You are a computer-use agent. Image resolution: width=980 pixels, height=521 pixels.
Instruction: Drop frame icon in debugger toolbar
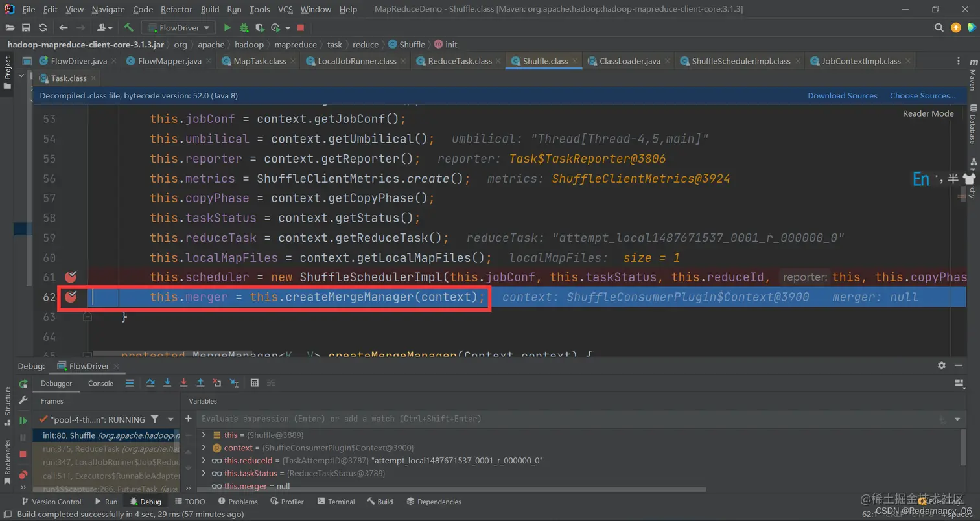(217, 383)
